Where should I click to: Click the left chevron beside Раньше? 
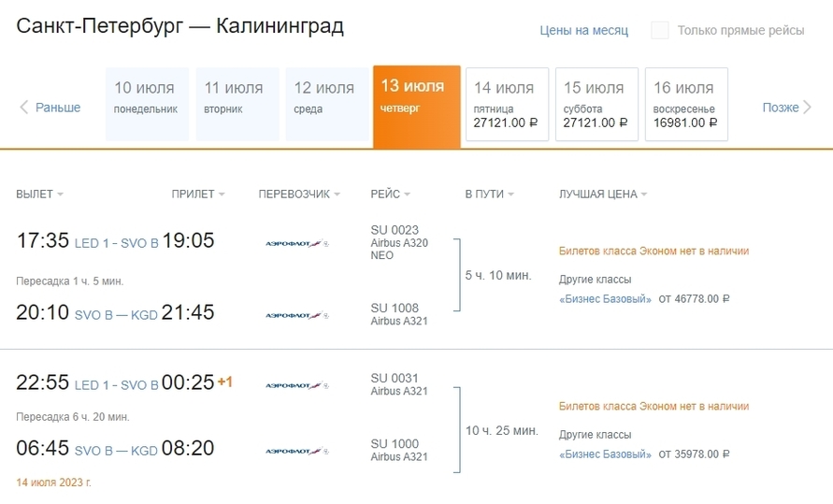tap(24, 108)
